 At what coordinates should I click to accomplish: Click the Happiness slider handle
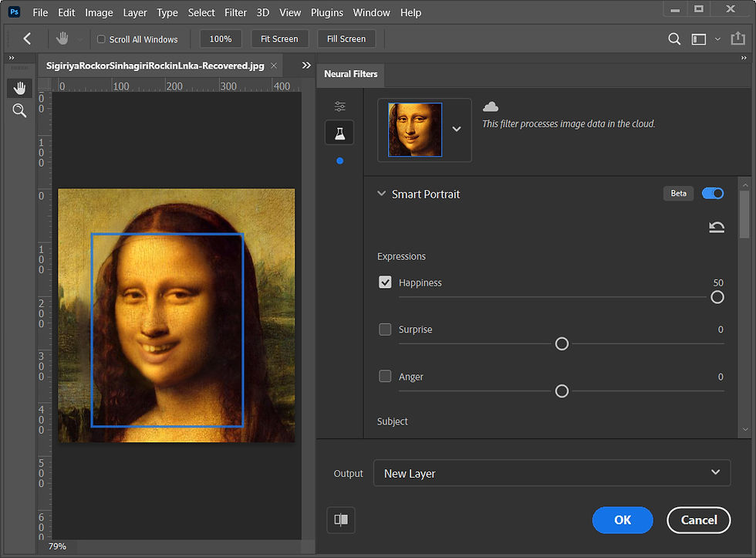pyautogui.click(x=717, y=297)
